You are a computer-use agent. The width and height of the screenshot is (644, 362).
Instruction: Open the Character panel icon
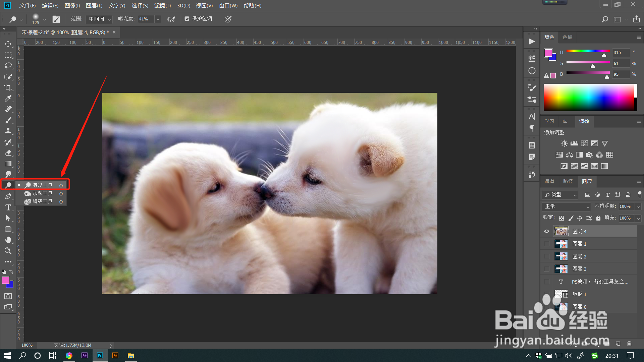532,116
